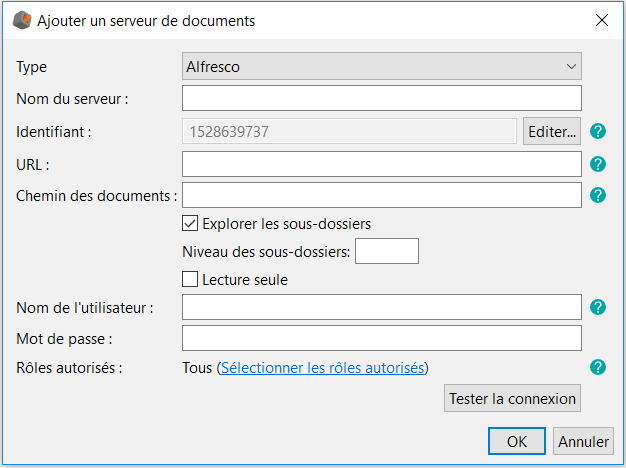Click Tester la connexion button

[512, 399]
